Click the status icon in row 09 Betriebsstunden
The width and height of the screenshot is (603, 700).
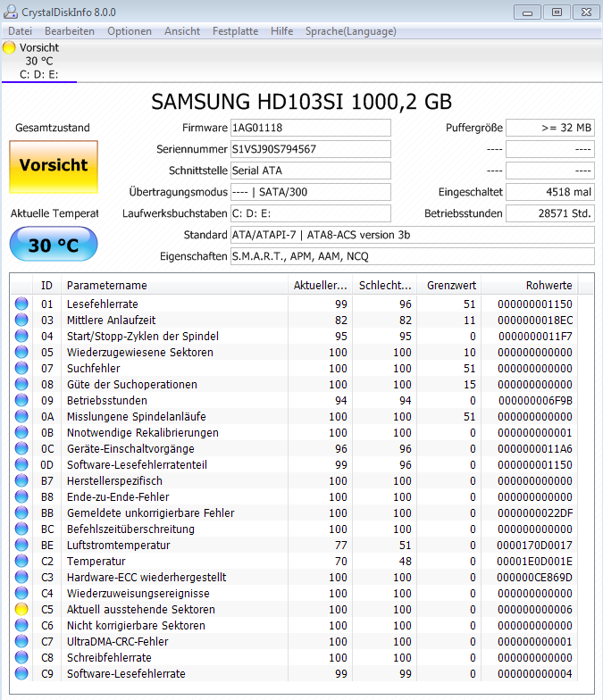(x=21, y=400)
